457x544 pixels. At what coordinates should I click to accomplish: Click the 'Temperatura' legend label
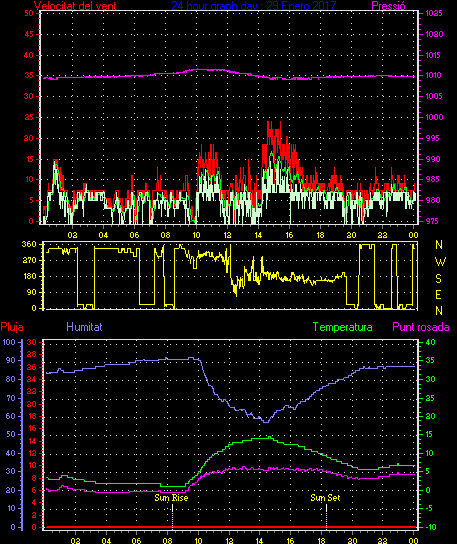pos(342,327)
